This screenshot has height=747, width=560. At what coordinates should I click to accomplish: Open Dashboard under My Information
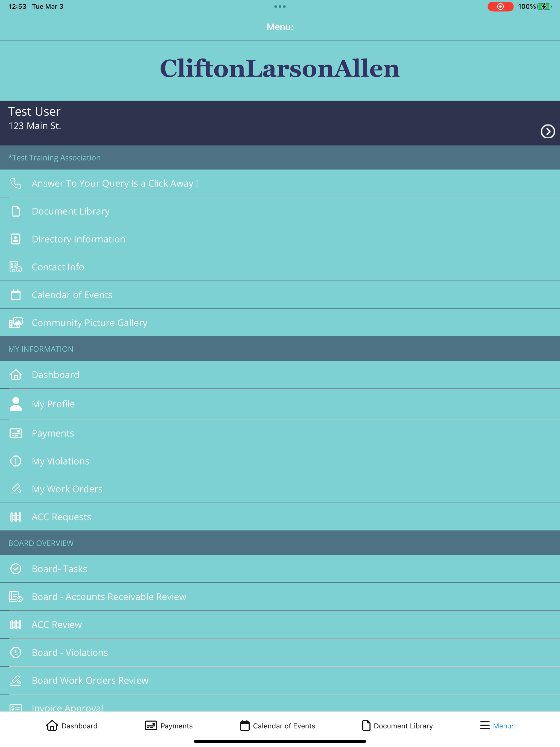280,375
